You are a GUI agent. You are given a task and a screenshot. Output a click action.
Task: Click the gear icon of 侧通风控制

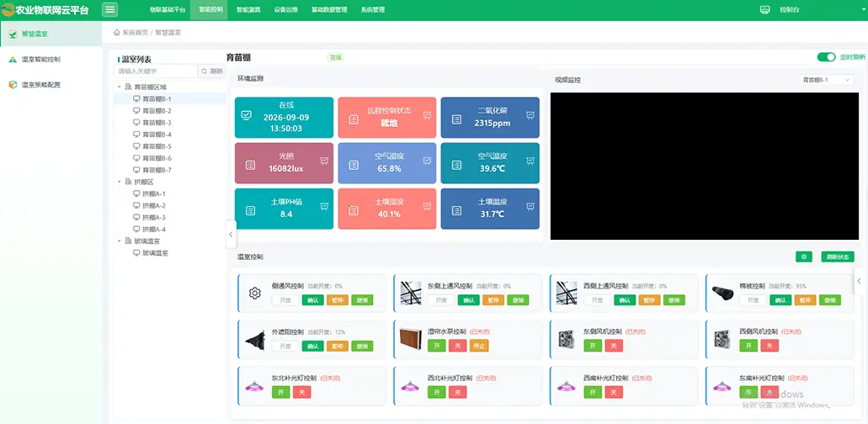254,293
